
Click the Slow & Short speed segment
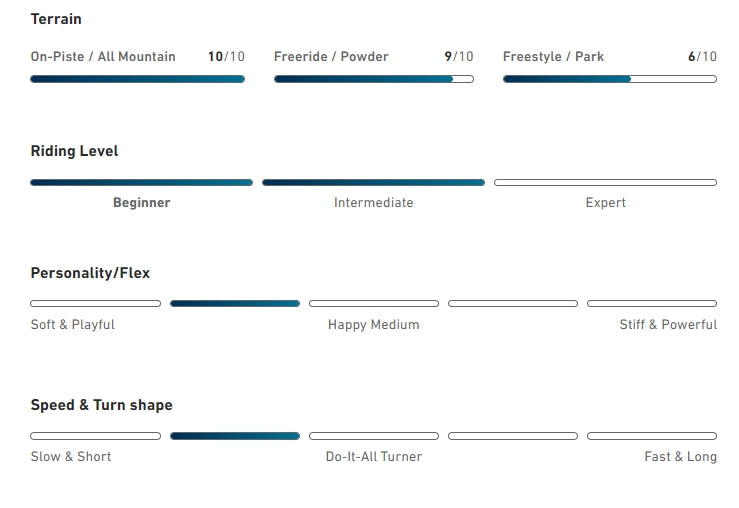[x=96, y=436]
